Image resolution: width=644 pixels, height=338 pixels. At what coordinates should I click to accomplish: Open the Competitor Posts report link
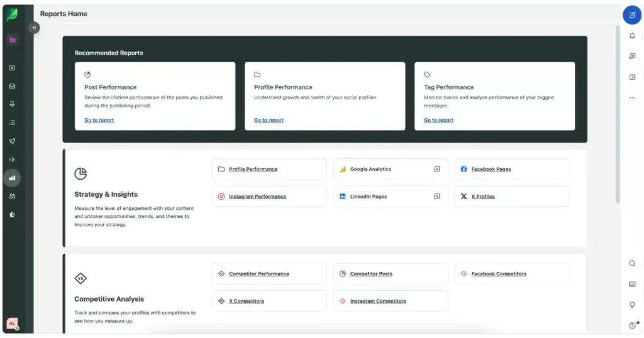point(371,273)
